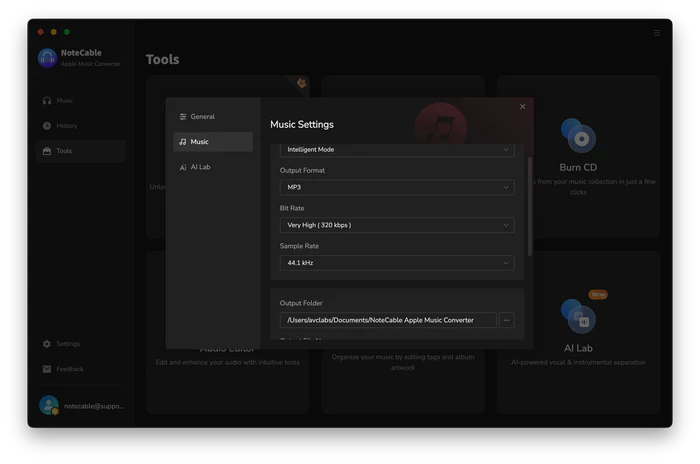Switch to the AI Lab settings tab
Viewport: 700px width, 464px height.
(x=212, y=167)
